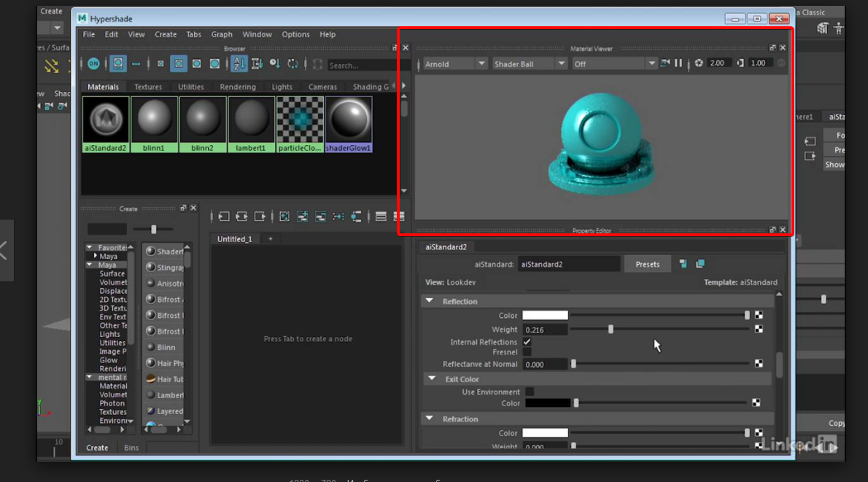The image size is (868, 482).
Task: Click Reflection Weight map connection checker button
Action: click(759, 330)
